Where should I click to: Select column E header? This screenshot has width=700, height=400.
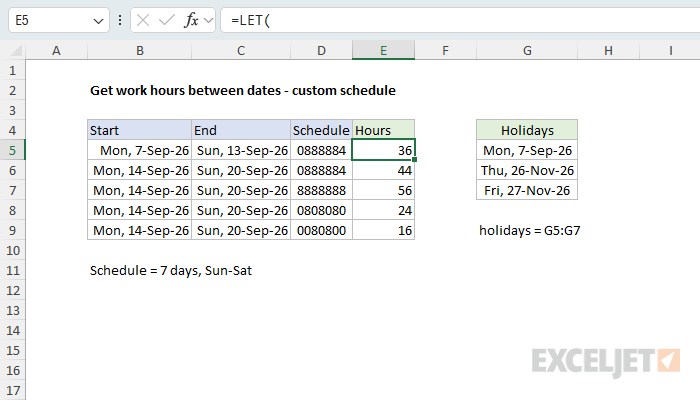click(383, 50)
